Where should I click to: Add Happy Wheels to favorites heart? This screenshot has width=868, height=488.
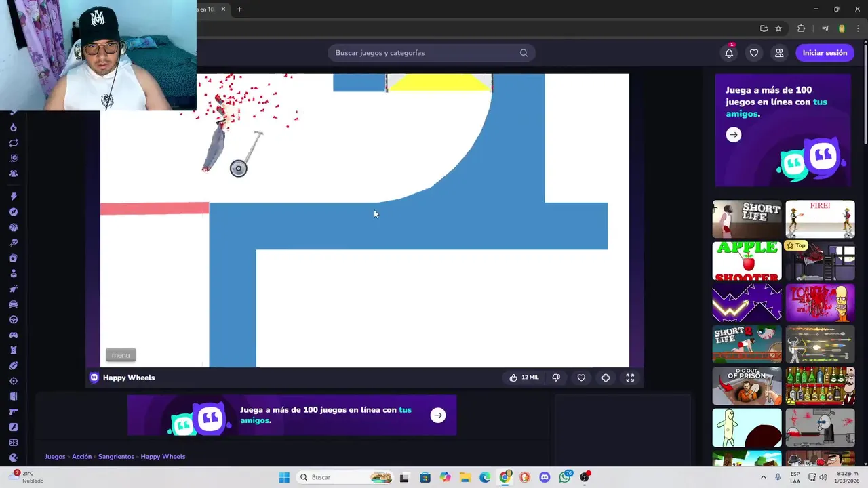tap(581, 378)
